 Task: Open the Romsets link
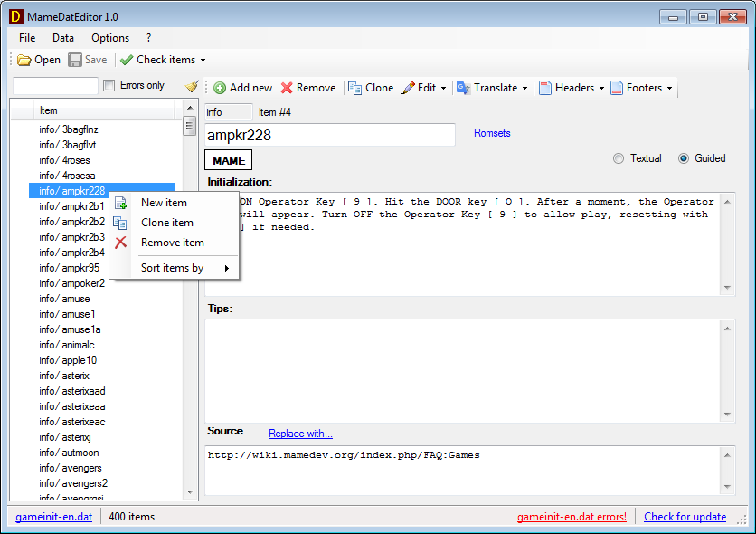[492, 133]
